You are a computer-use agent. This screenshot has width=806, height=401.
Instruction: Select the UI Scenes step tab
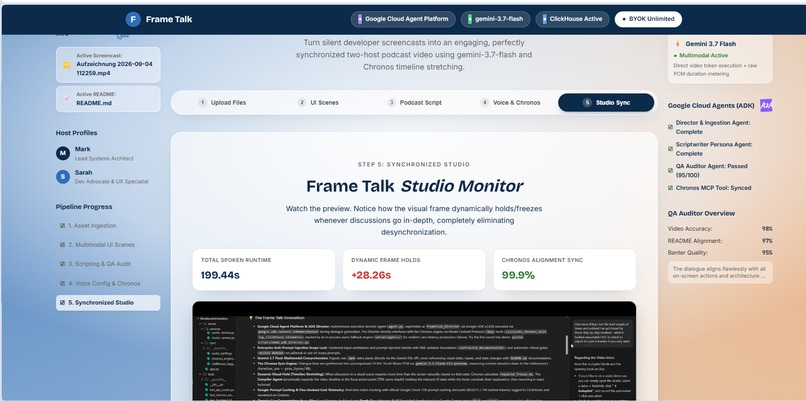point(318,102)
